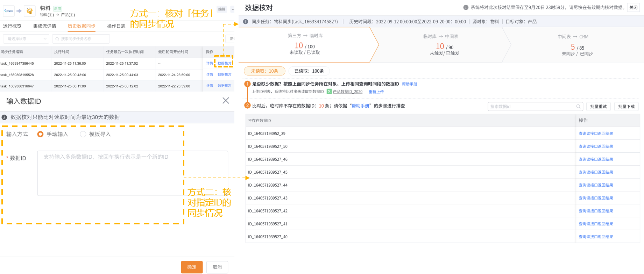
Task: Select the 临时库 → 中间表 stage
Action: tap(441, 45)
